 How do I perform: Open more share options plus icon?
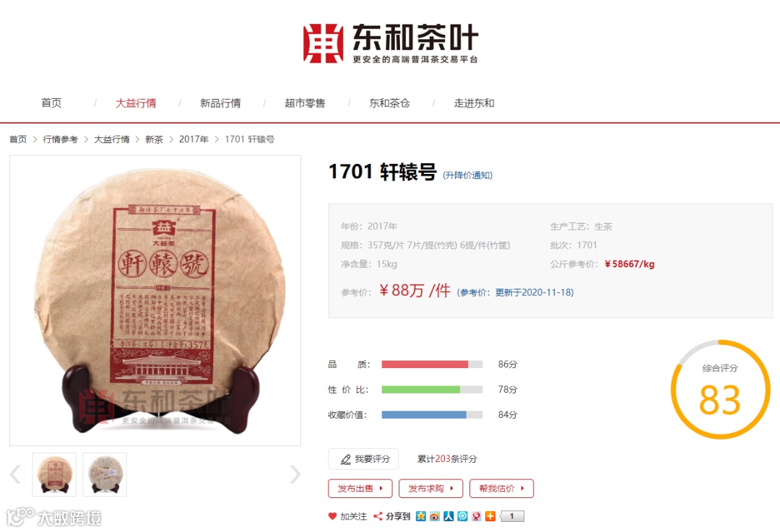(x=490, y=516)
